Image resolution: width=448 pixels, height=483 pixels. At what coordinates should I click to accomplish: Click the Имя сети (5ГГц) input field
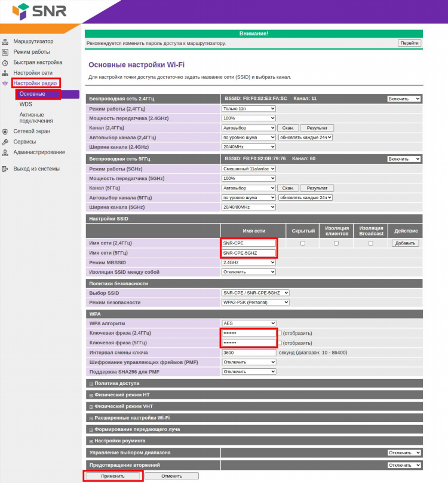click(x=248, y=253)
